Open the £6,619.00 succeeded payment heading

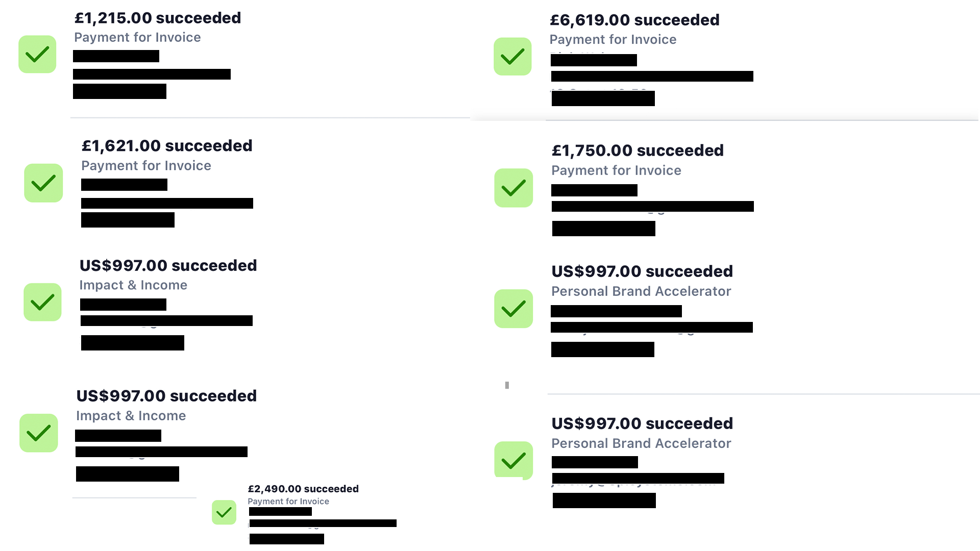tap(634, 20)
